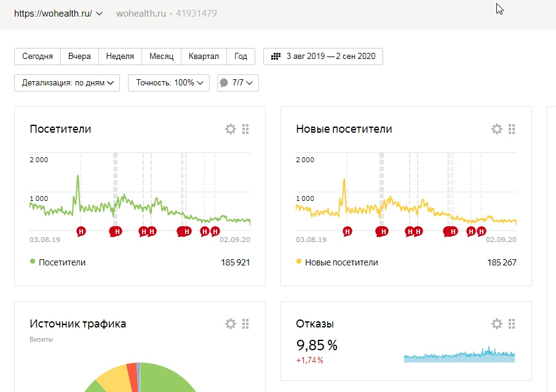Click last red annotation marker in Новые посетители chart

[482, 232]
